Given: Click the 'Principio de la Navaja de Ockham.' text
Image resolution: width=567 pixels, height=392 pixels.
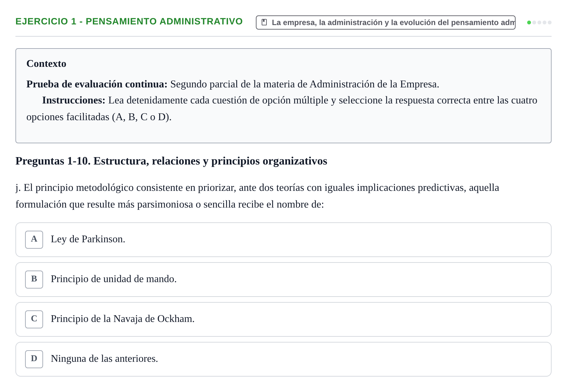Looking at the screenshot, I should pyautogui.click(x=123, y=319).
